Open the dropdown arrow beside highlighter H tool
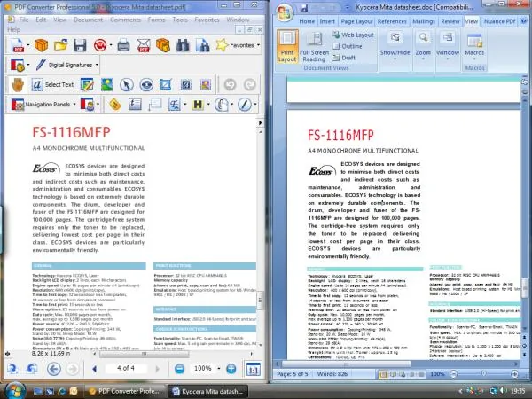The height and width of the screenshot is (399, 532). pyautogui.click(x=208, y=105)
